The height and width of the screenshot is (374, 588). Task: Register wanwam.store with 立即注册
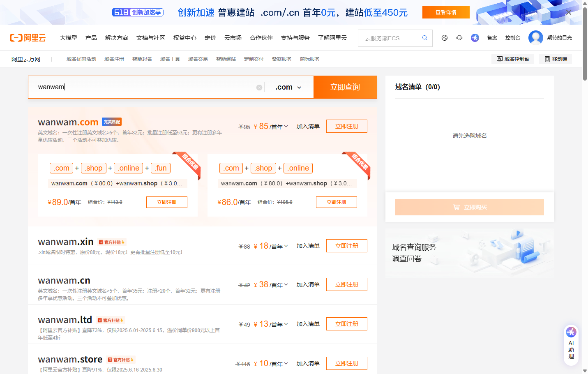click(347, 363)
